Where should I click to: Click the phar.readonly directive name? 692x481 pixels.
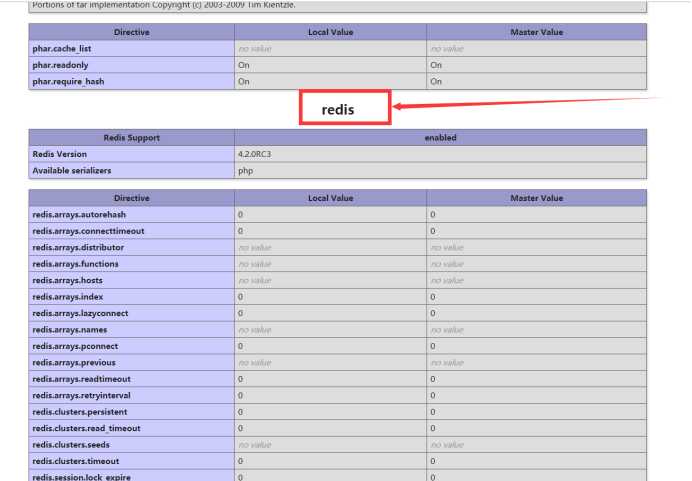point(60,65)
